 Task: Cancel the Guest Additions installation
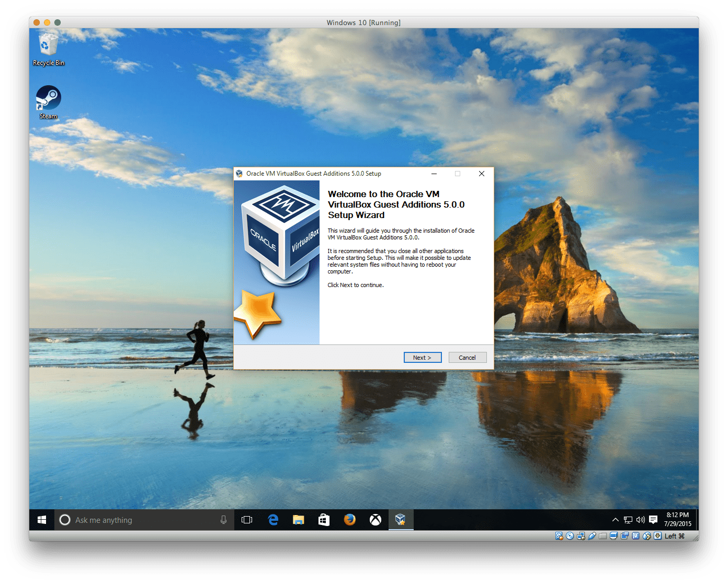coord(467,357)
